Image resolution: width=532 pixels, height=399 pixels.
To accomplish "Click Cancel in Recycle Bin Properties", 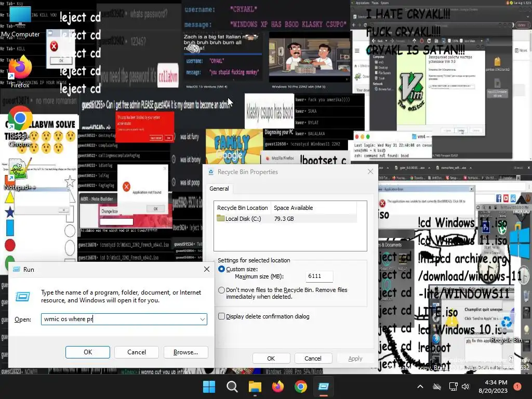I will pos(313,358).
